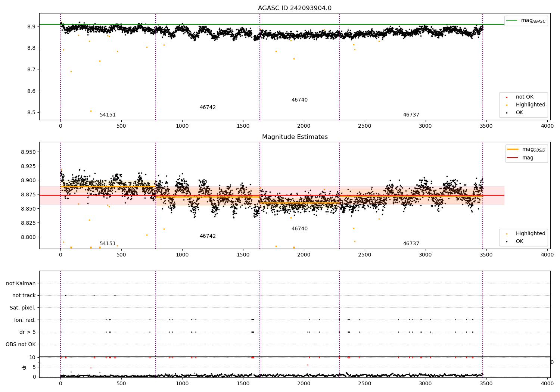560x392 pixels.
Task: Click the 5 tick on the dr axis
Action: point(34,367)
